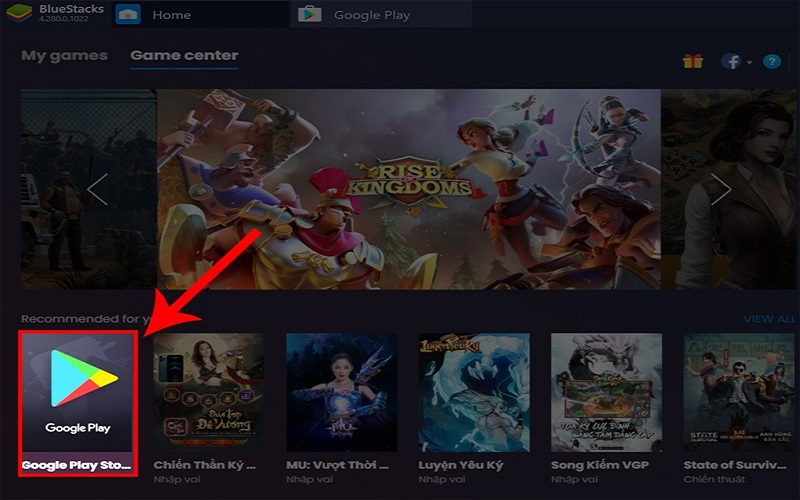Open the Google Play Store app icon
This screenshot has width=800, height=500.
tap(78, 392)
